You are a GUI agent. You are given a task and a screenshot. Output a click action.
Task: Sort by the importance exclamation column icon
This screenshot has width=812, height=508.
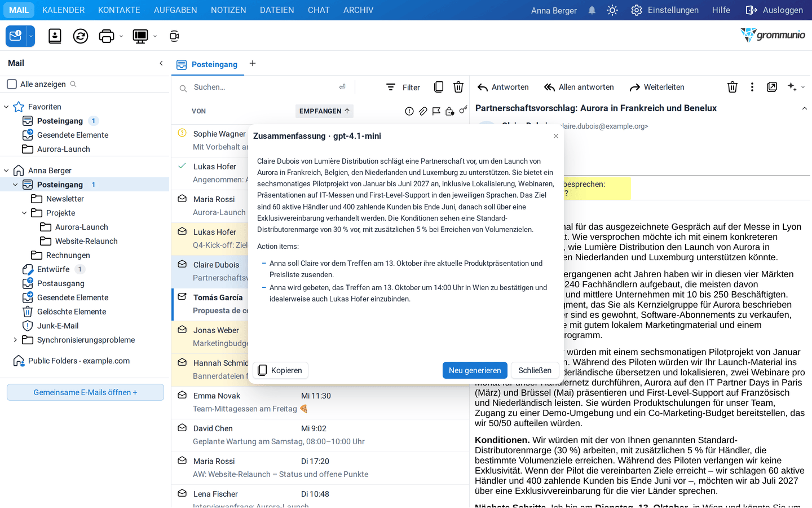(409, 111)
